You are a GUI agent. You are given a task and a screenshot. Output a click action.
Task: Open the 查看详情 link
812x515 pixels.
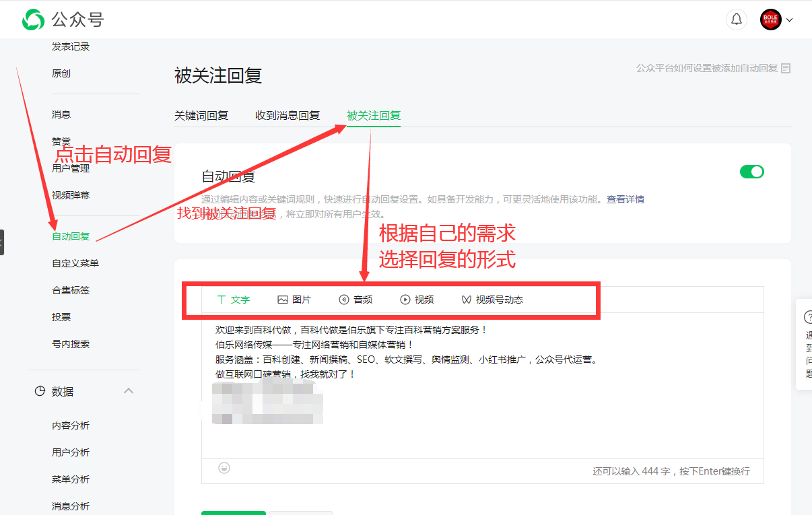point(625,199)
